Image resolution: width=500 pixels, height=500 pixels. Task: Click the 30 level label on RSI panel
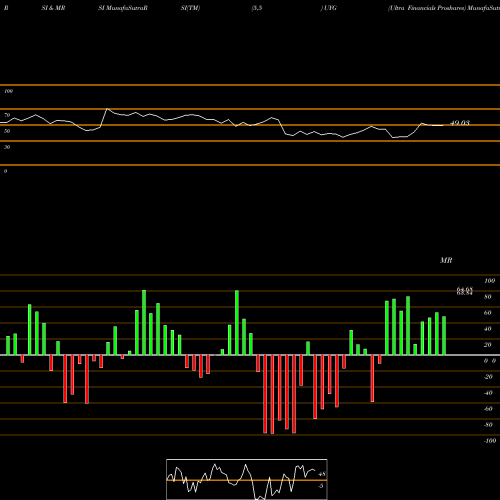point(7,147)
